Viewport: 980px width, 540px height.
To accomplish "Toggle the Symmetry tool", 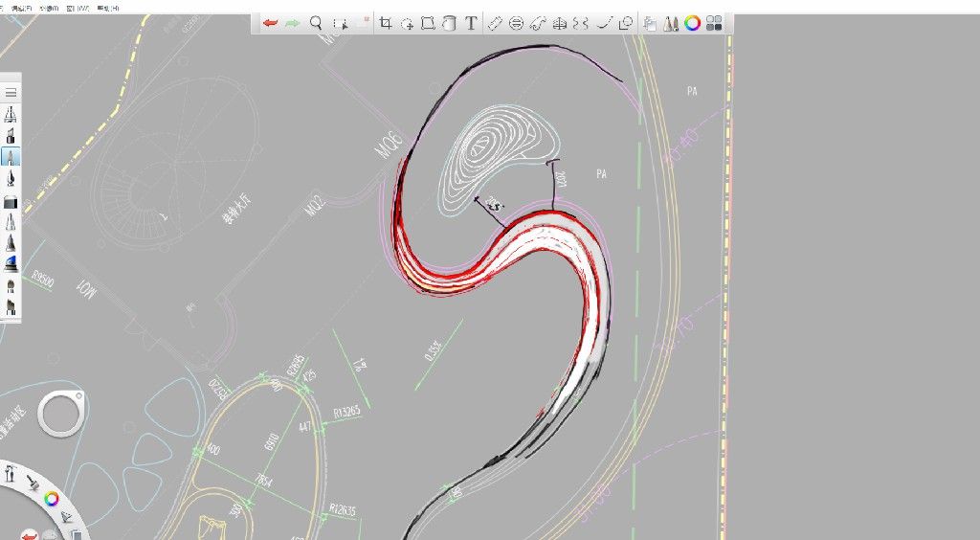I will (581, 24).
